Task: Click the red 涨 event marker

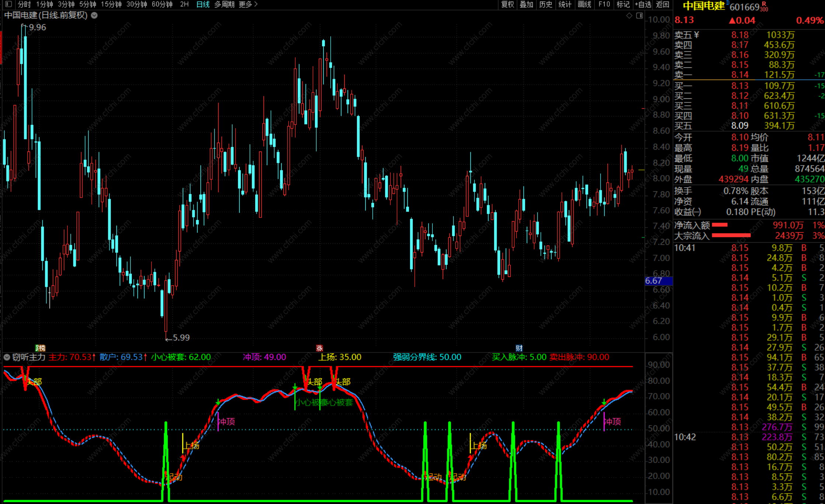Action: tap(320, 348)
